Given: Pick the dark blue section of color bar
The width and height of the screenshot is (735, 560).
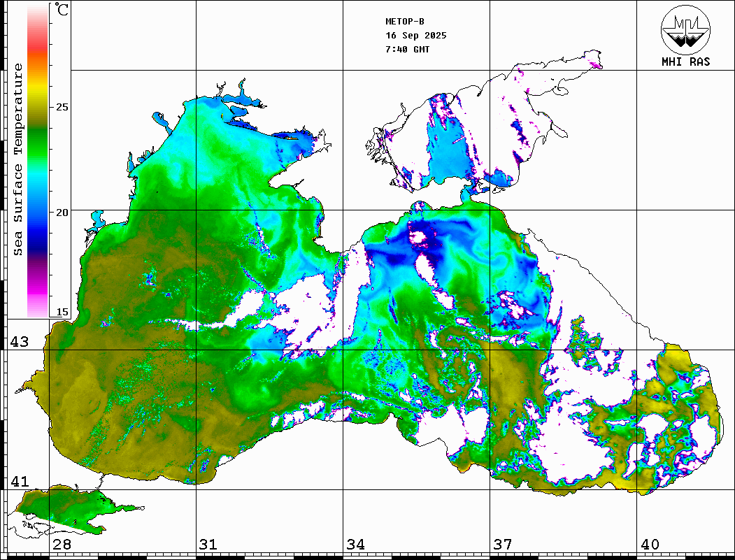Looking at the screenshot, I should [37, 231].
